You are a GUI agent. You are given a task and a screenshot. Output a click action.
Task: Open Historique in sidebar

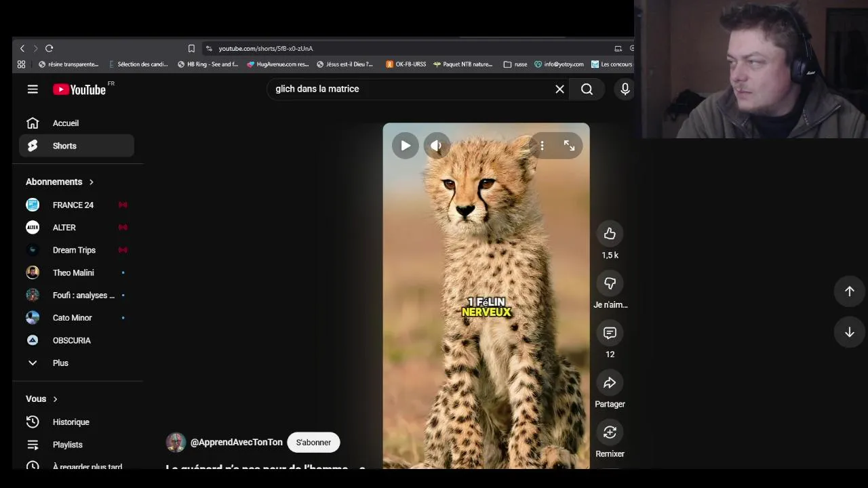point(77,422)
